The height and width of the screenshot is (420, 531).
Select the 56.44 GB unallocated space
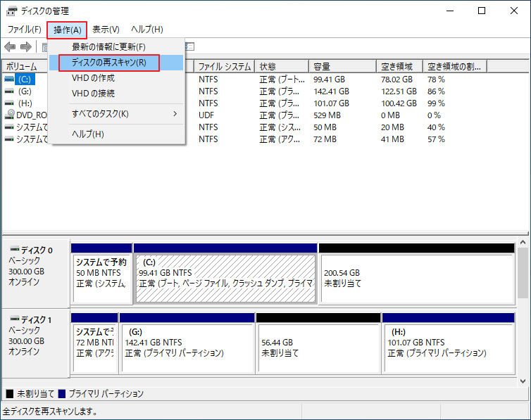coord(318,348)
